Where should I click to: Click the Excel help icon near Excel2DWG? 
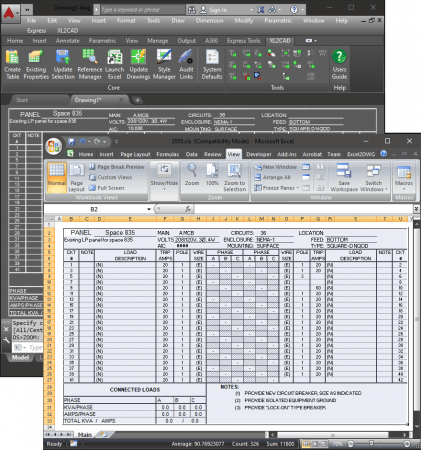[x=384, y=154]
